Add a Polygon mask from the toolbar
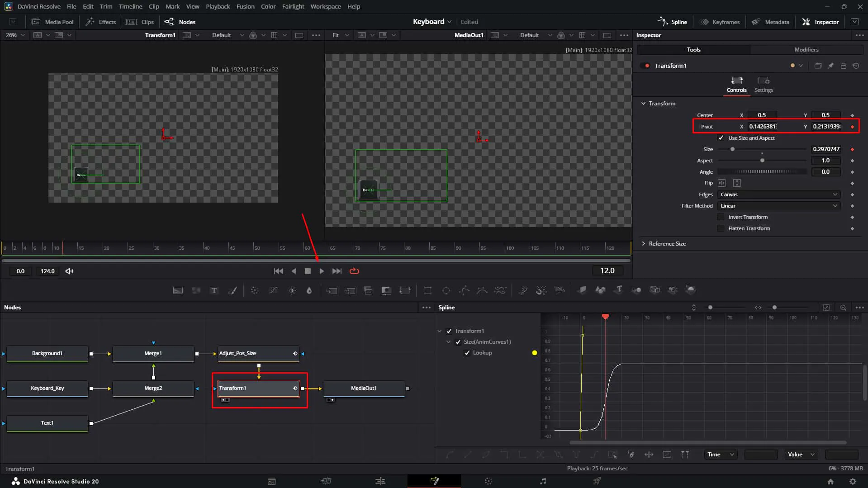Screen dimensions: 868x488 tap(464, 290)
